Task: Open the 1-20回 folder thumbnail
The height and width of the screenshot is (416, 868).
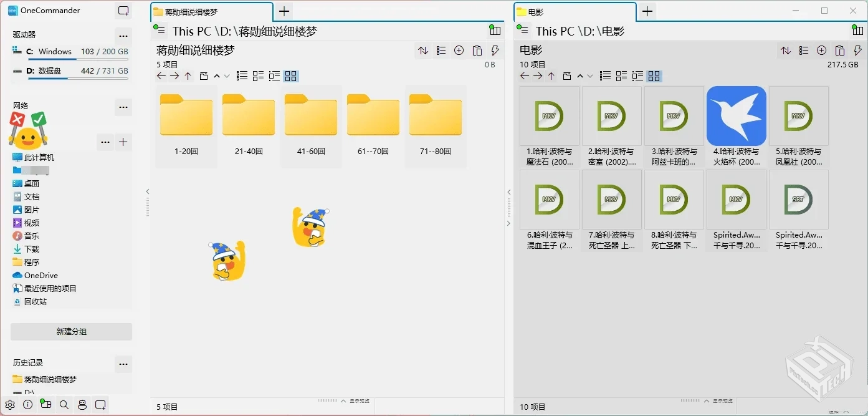Action: 186,115
